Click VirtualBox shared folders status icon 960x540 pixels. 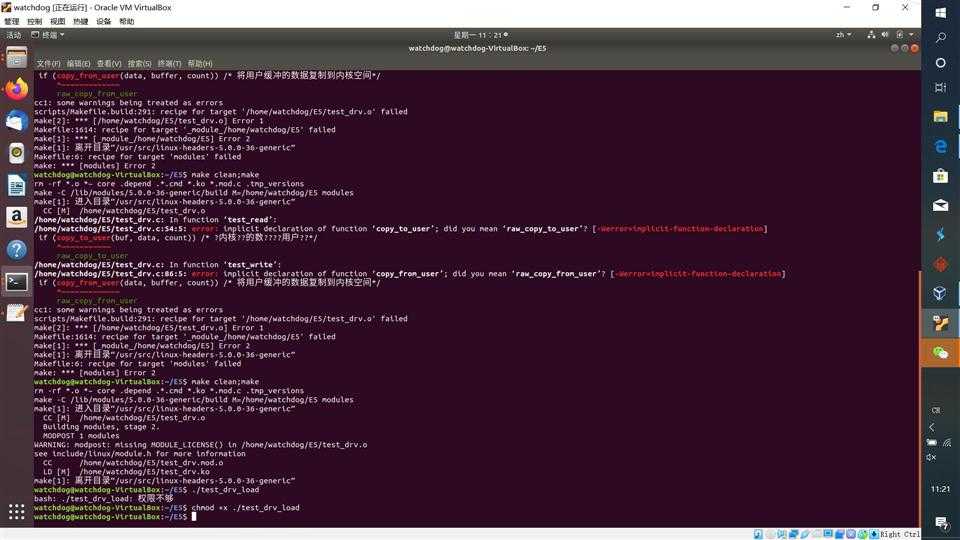pyautogui.click(x=816, y=534)
